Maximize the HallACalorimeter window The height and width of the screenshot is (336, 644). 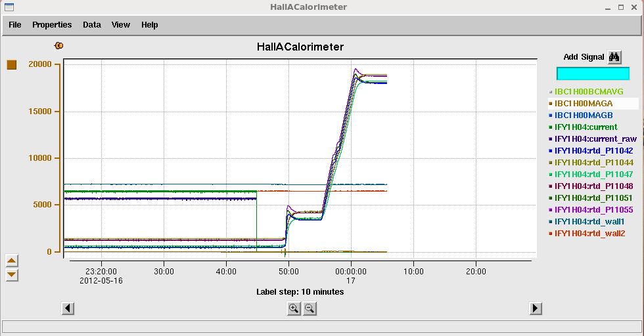(x=621, y=7)
